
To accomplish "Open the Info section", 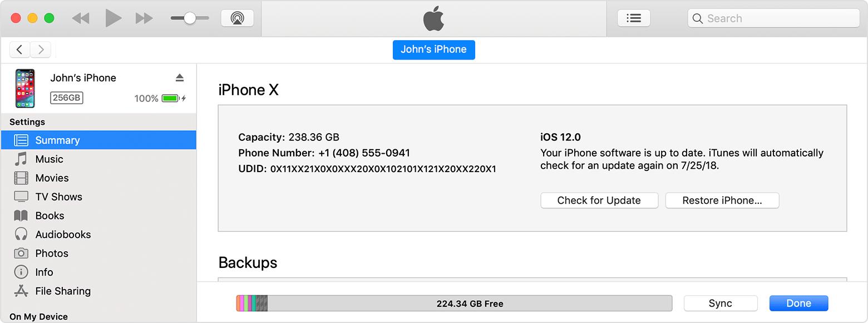I will tap(44, 272).
